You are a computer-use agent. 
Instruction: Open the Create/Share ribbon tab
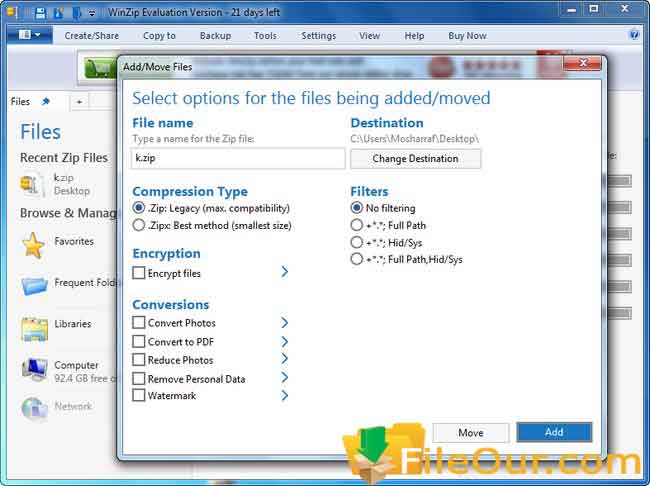click(92, 36)
